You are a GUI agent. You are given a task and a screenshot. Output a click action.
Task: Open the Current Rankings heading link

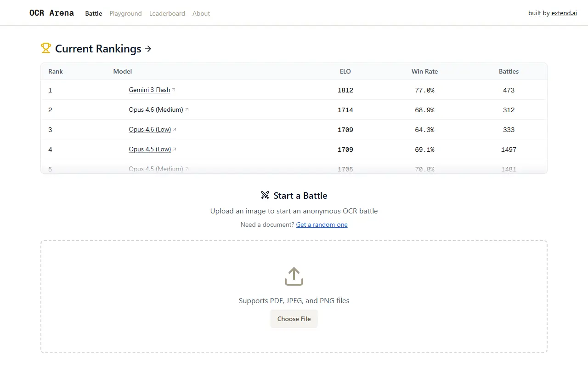click(x=103, y=49)
